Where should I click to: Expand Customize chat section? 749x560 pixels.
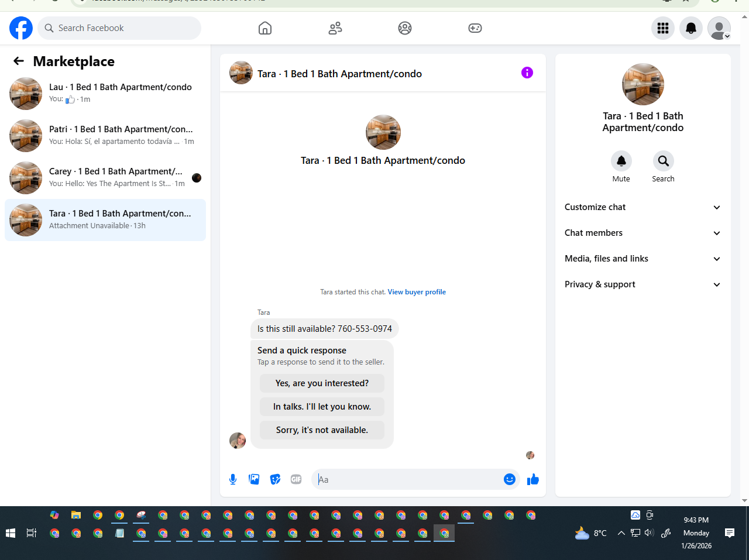[643, 207]
